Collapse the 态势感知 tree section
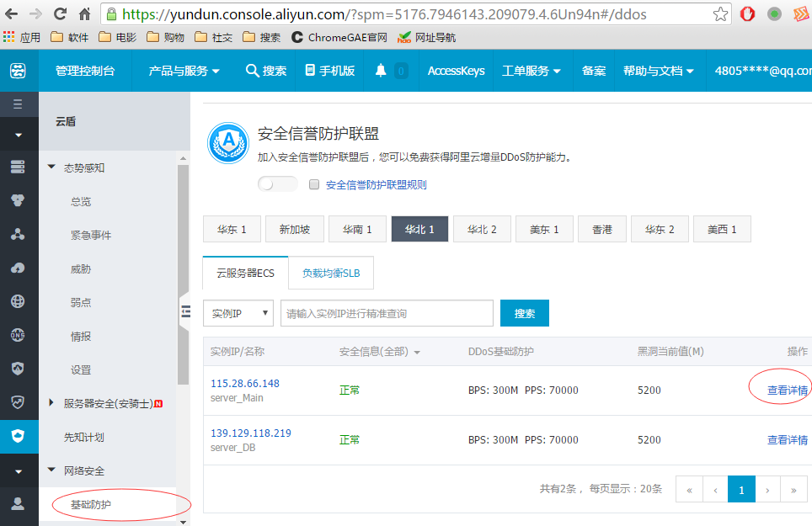812x526 pixels. [51, 167]
